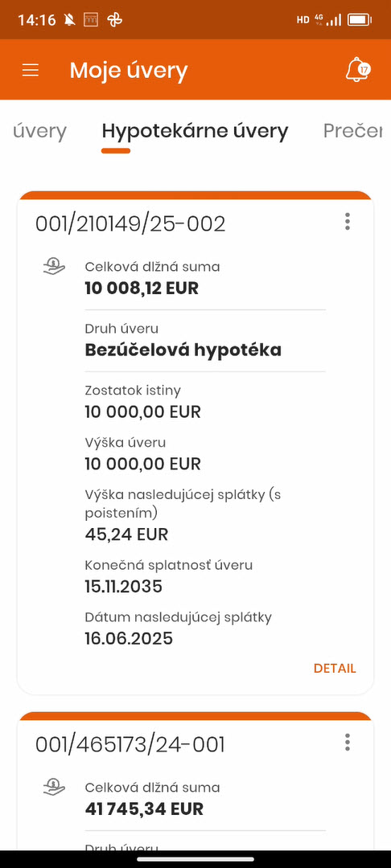Switch to the partially visible Prečer tab
This screenshot has height=868, width=391.
coord(353,131)
